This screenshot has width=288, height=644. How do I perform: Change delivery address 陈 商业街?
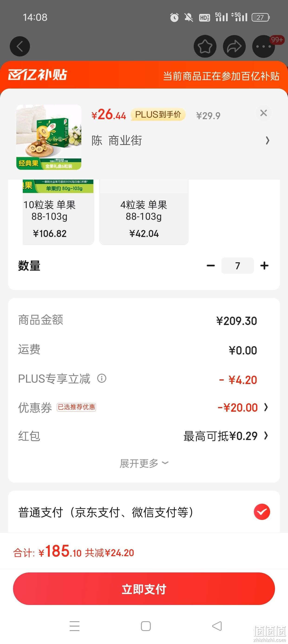pyautogui.click(x=180, y=140)
